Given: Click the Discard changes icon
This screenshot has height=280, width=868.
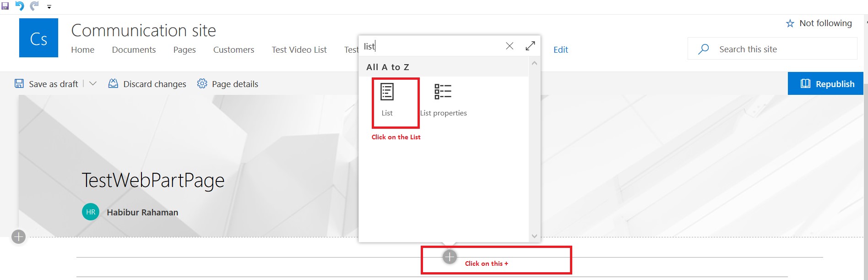Looking at the screenshot, I should click(x=113, y=83).
